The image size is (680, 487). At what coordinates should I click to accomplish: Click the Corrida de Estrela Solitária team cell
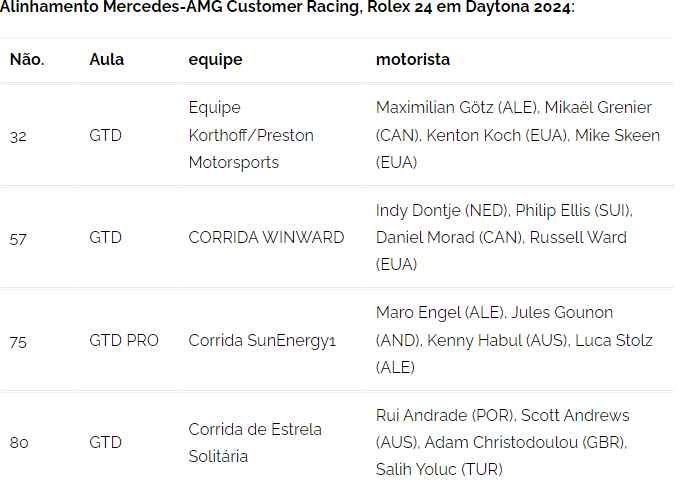tap(255, 442)
